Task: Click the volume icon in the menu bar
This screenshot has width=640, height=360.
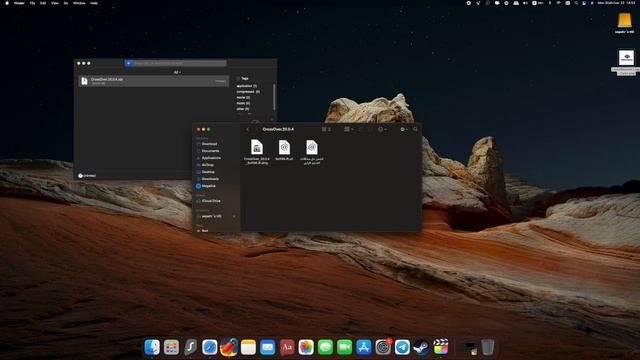Action: pos(525,3)
